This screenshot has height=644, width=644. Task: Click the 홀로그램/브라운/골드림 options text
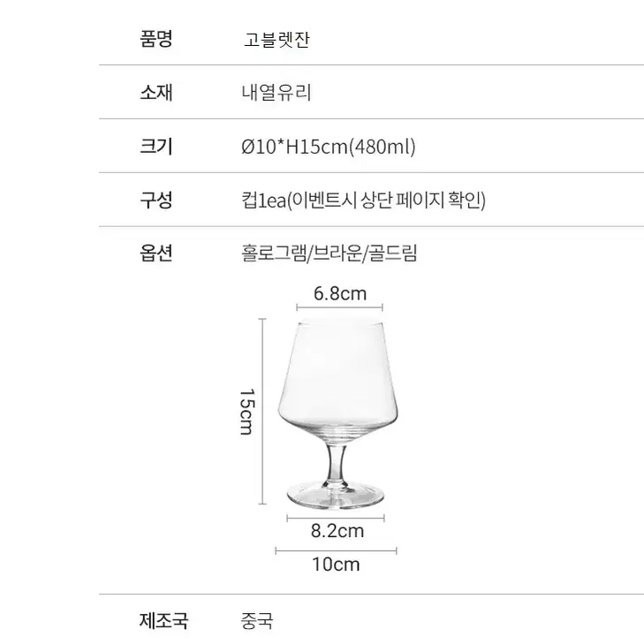pyautogui.click(x=330, y=253)
